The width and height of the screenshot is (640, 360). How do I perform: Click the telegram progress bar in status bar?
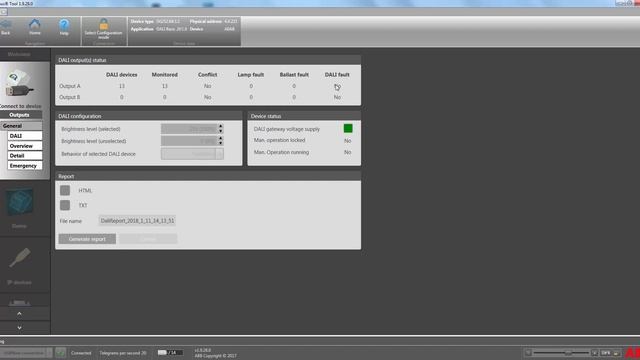[170, 352]
